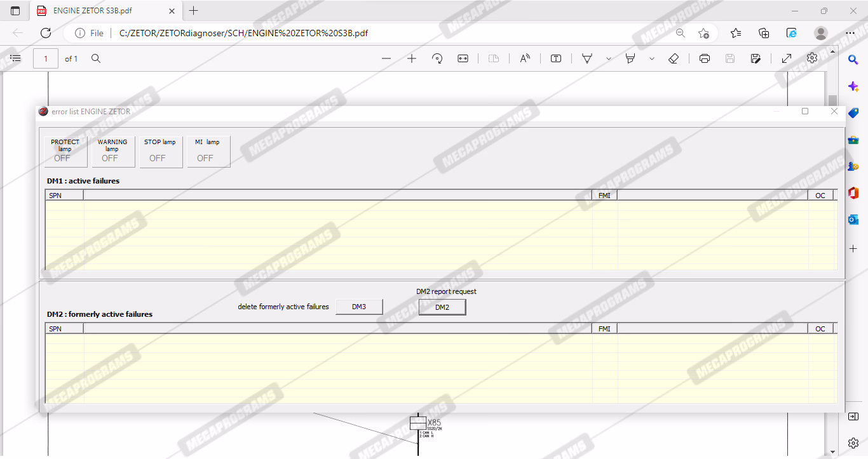Zoom in the PDF
The image size is (868, 459).
coord(412,58)
